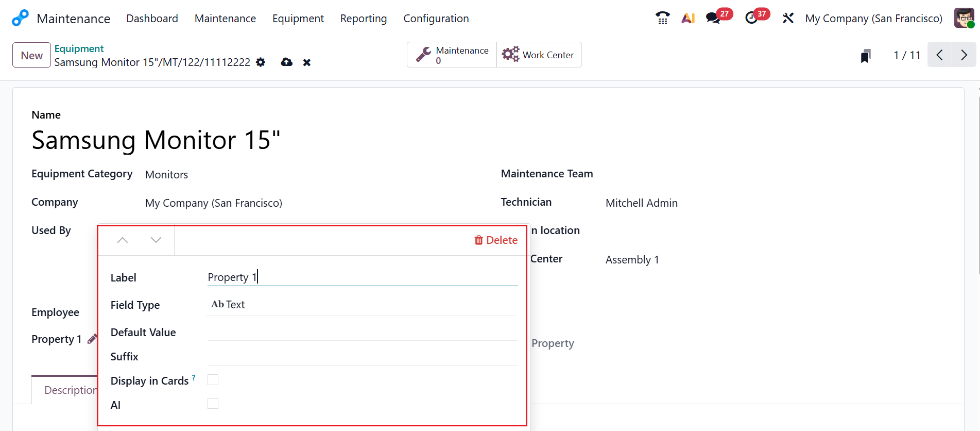Click the gear icon beside record title

click(261, 62)
